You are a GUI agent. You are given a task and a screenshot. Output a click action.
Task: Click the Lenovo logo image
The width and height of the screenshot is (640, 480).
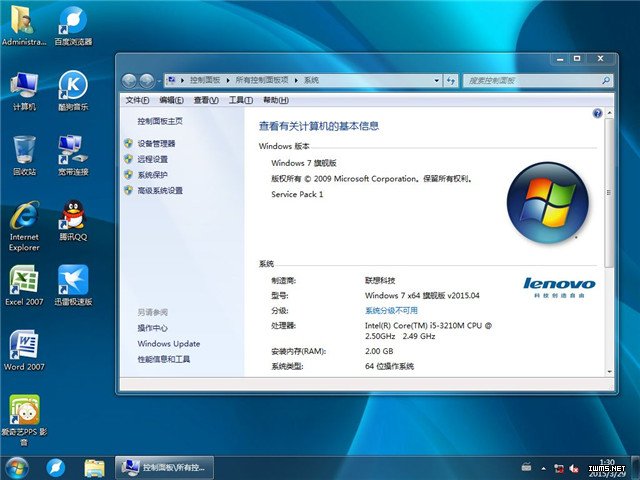coord(559,287)
